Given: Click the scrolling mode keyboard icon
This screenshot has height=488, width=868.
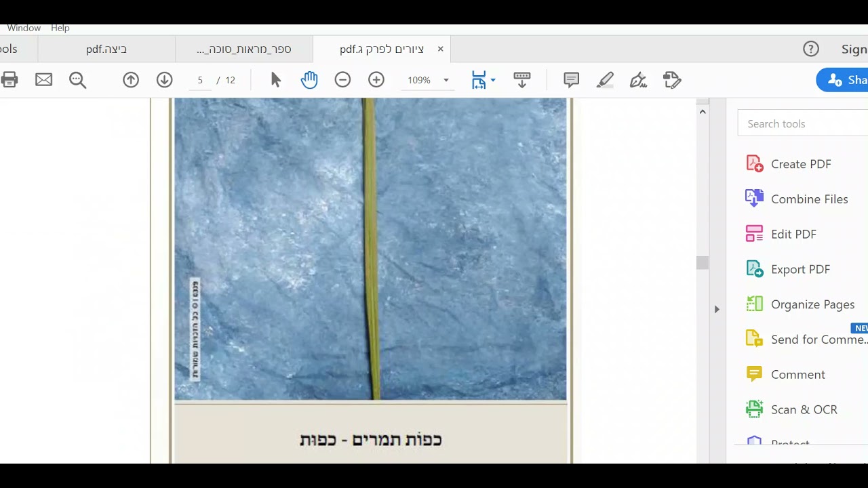Looking at the screenshot, I should pos(522,80).
